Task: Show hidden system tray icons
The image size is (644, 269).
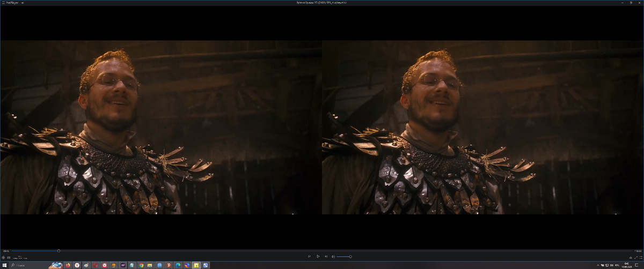Action: click(598, 265)
